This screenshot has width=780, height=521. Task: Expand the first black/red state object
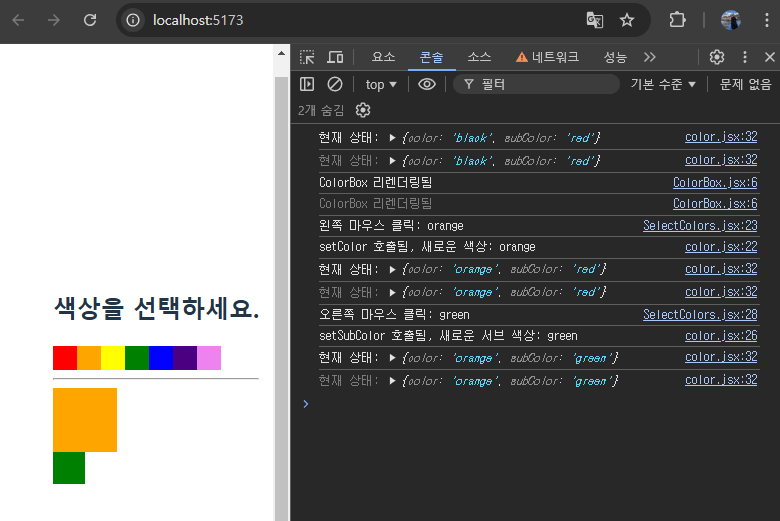tap(392, 138)
